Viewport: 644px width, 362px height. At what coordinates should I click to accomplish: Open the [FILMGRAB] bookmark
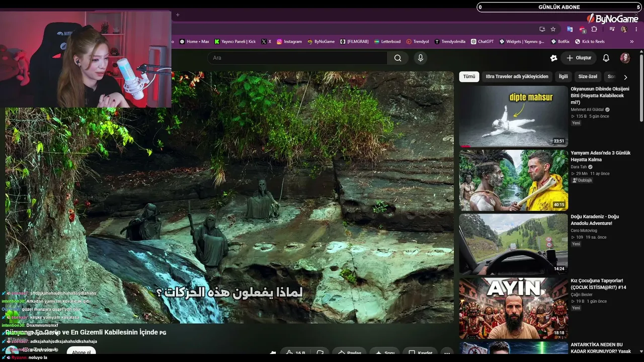[x=354, y=42]
